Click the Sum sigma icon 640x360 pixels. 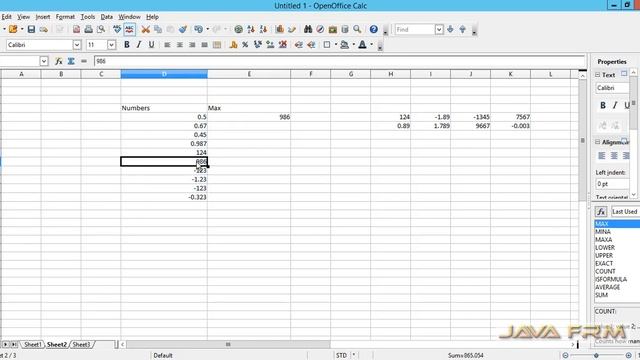point(71,61)
